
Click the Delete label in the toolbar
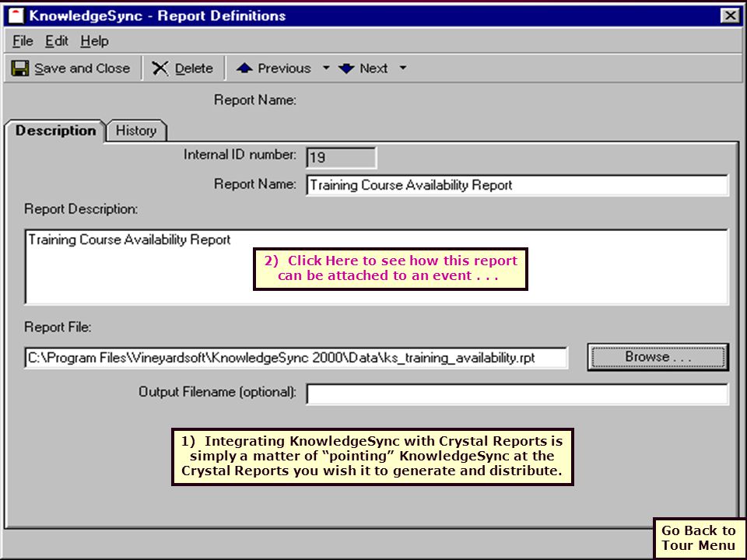(x=194, y=68)
